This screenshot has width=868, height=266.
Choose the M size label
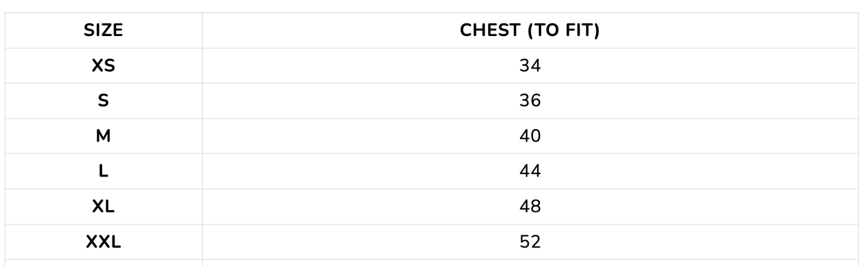tap(103, 136)
